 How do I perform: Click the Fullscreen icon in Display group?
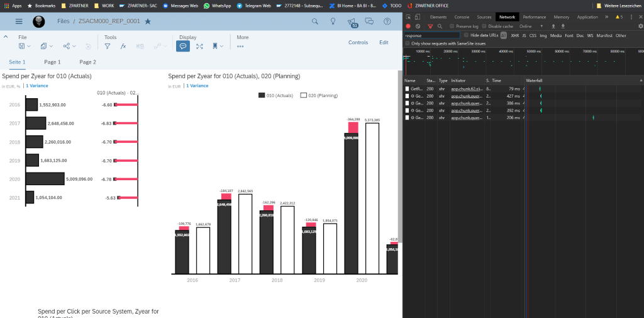click(x=199, y=47)
